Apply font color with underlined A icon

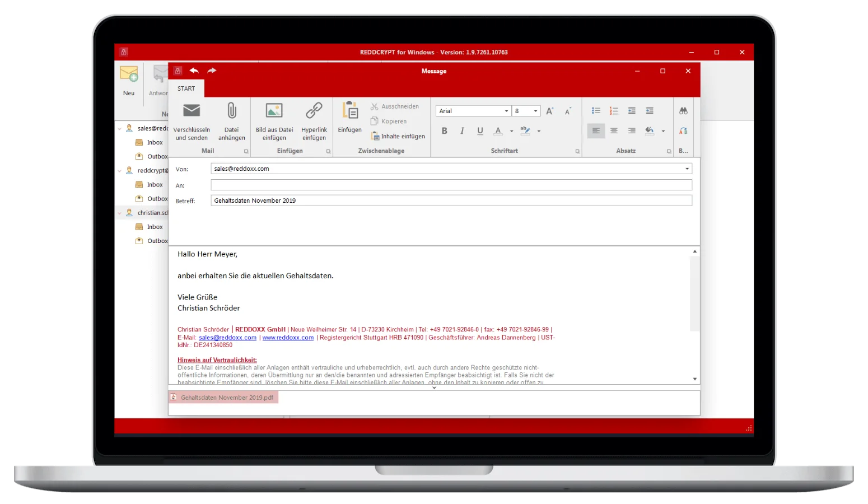point(498,131)
